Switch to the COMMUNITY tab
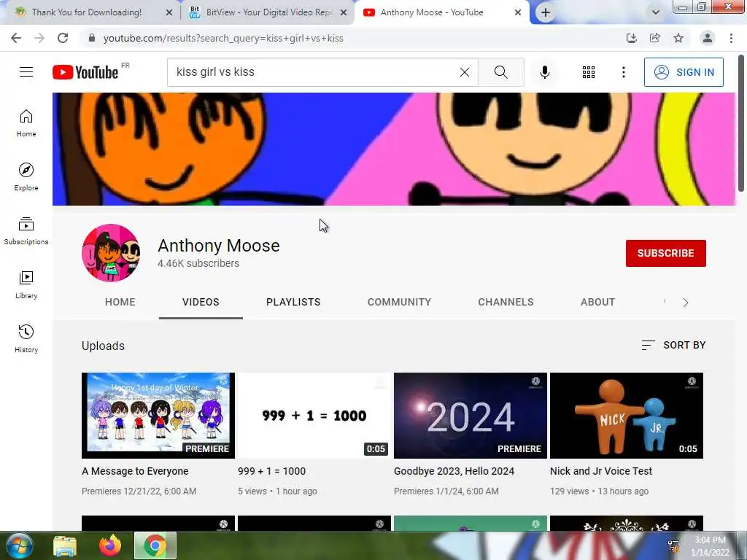Image resolution: width=747 pixels, height=560 pixels. (x=399, y=302)
